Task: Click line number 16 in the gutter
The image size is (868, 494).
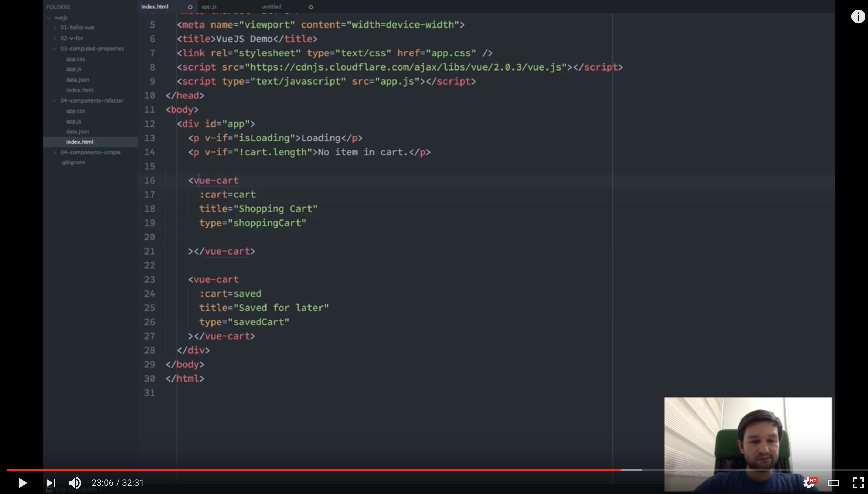Action: pos(150,180)
